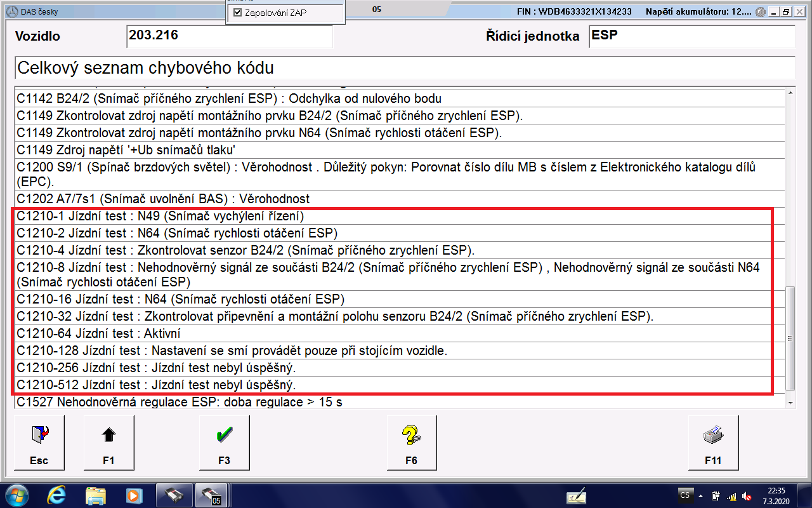Select C1202 A7/7s1 Snímač uvolnění BAS row
This screenshot has height=508, width=812.
(399, 199)
